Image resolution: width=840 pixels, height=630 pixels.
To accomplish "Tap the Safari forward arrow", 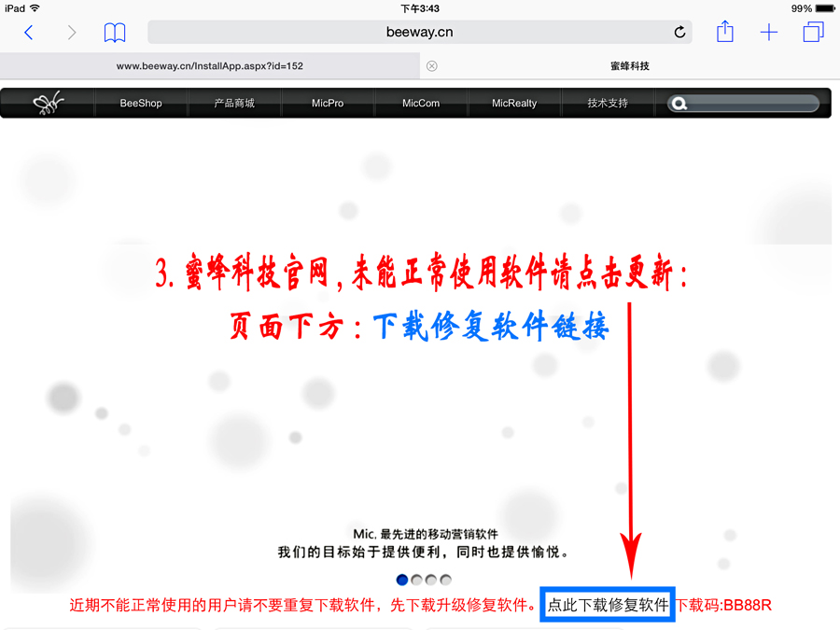I will coord(72,33).
